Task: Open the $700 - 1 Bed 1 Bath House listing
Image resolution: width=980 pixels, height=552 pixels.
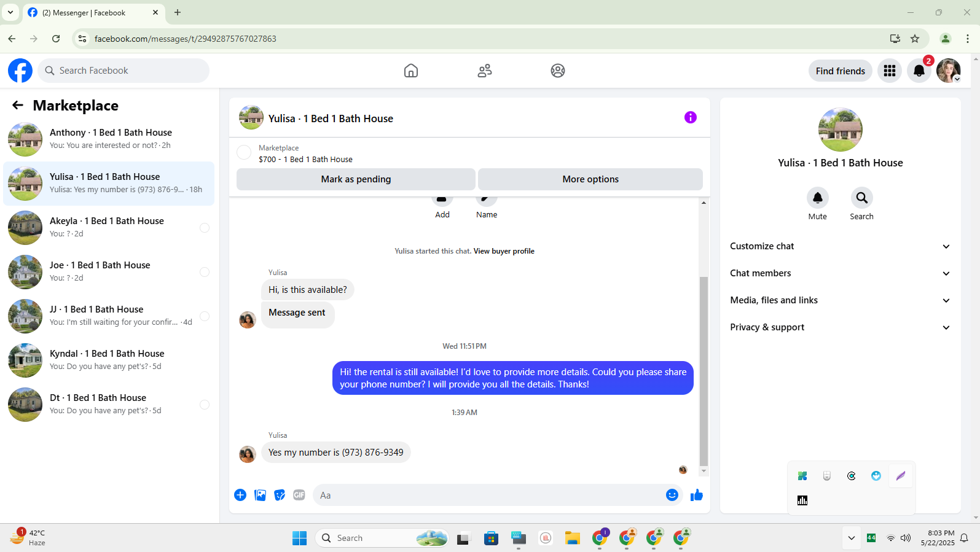Action: coord(305,159)
